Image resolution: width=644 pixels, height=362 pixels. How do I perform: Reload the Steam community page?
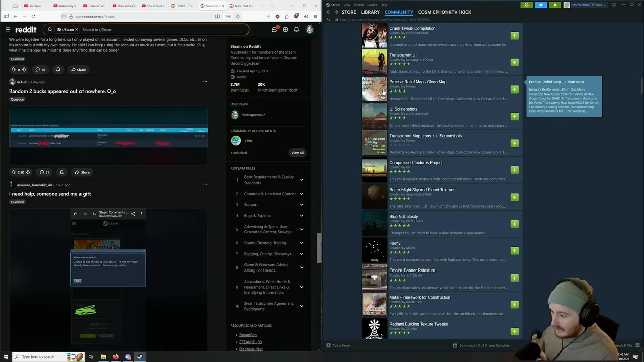[x=329, y=20]
